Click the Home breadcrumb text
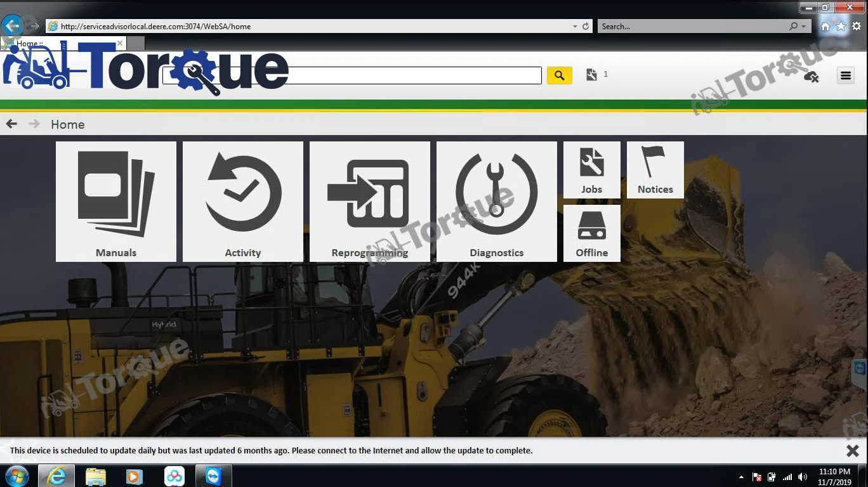The image size is (868, 487). pyautogui.click(x=68, y=124)
